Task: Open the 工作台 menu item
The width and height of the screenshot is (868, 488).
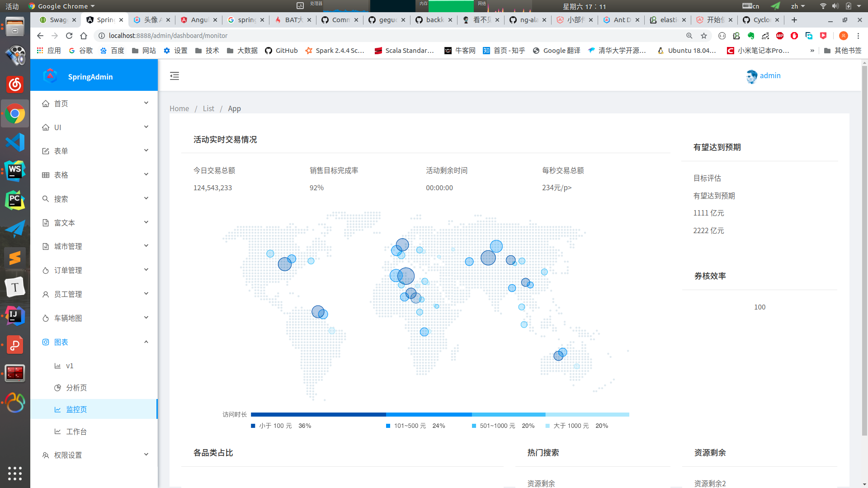Action: click(x=76, y=432)
